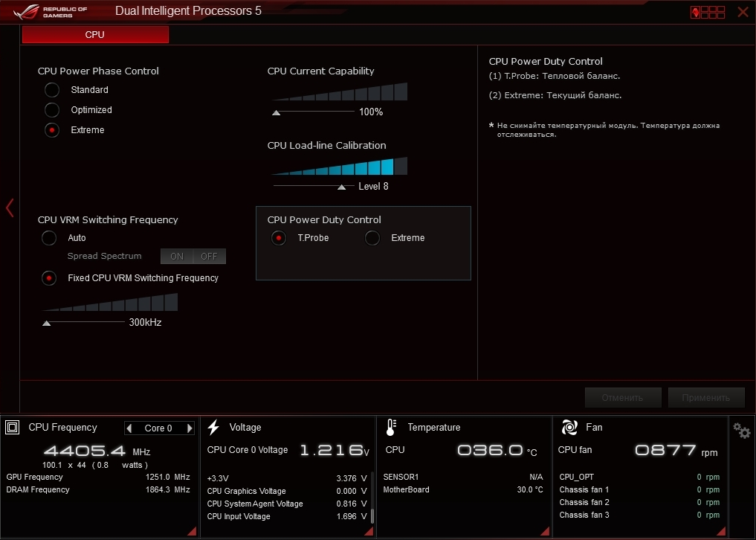Viewport: 756px width, 540px height.
Task: Turn Spread Spectrum ON
Action: tap(177, 257)
